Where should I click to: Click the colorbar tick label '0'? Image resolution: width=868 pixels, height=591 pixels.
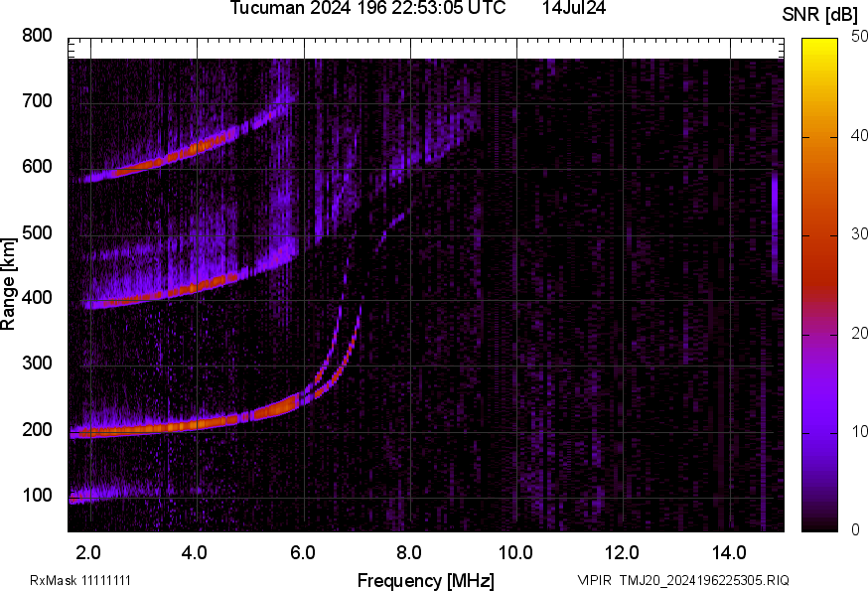click(x=855, y=530)
